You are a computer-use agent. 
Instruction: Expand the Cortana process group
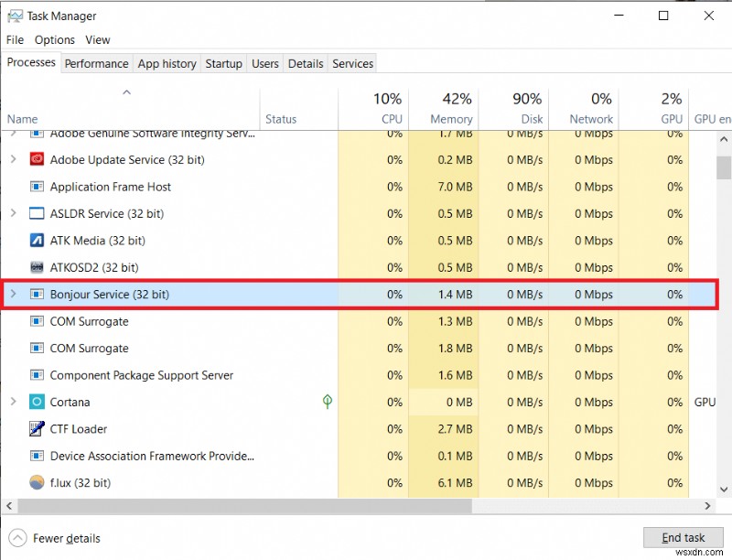15,402
